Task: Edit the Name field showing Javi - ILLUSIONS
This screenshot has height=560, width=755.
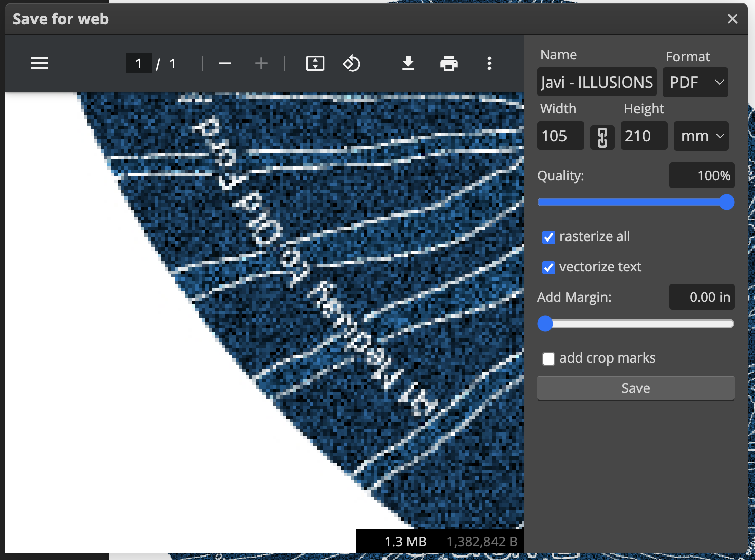Action: click(596, 82)
